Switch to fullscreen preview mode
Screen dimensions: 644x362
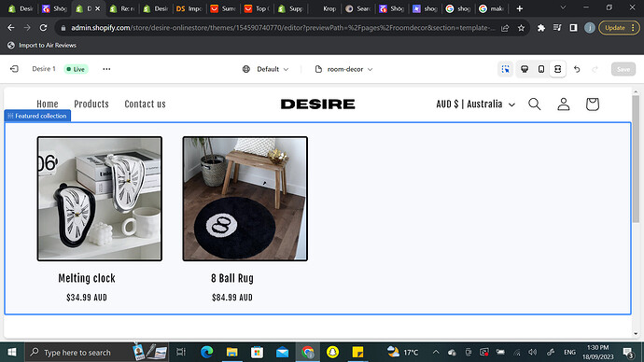(x=557, y=69)
